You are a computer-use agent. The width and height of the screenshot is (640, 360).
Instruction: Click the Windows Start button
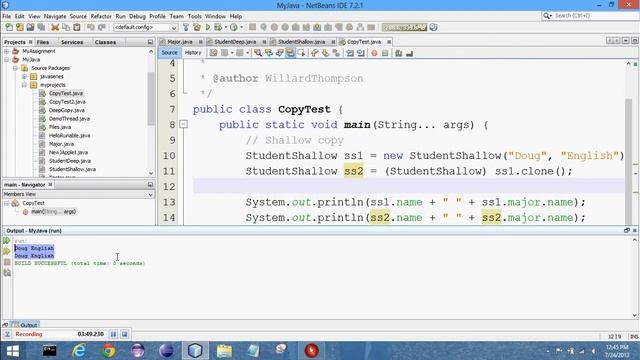point(13,351)
